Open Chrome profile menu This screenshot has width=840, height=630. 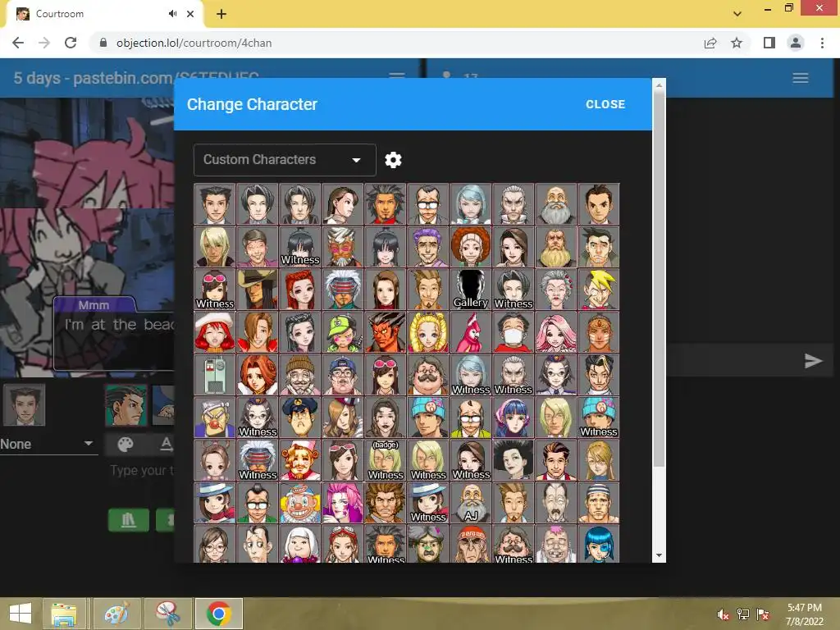(x=796, y=43)
